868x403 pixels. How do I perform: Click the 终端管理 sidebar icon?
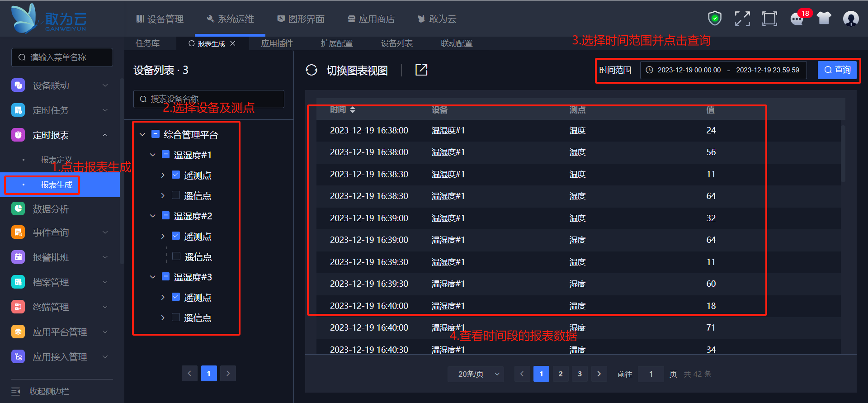[x=18, y=307]
